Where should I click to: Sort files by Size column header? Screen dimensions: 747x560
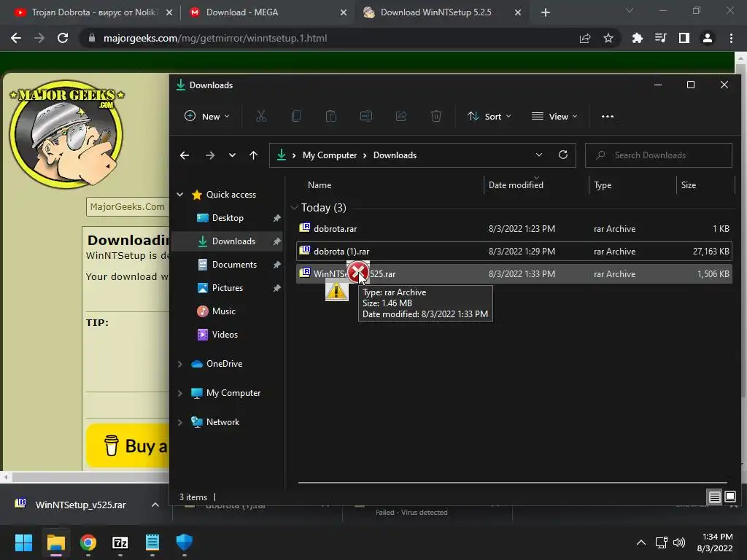[689, 185]
